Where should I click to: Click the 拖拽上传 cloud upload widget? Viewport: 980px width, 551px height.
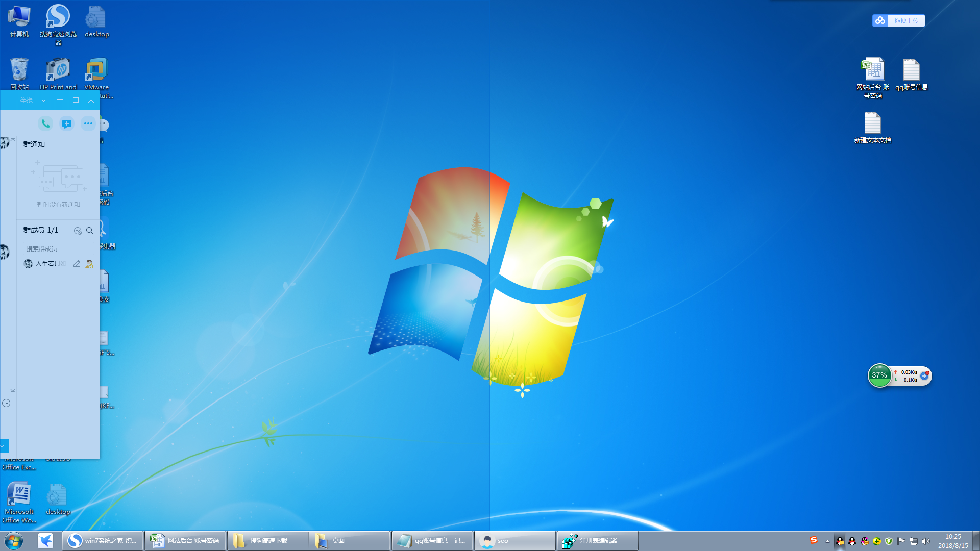tap(898, 20)
